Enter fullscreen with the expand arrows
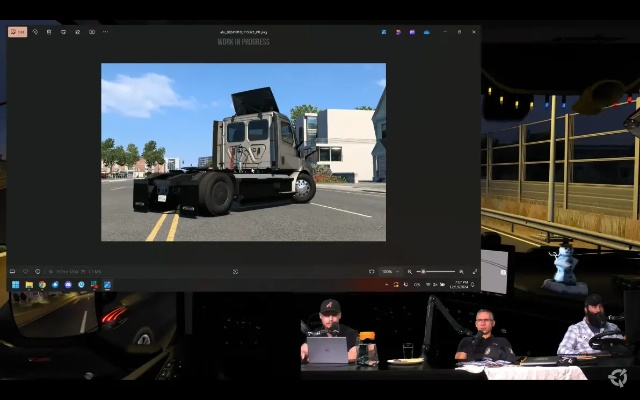Viewport: 640px width, 400px height. point(475,271)
